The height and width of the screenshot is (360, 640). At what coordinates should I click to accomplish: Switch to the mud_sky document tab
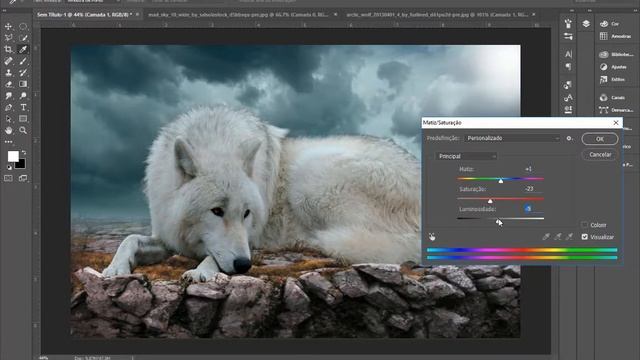pos(239,15)
